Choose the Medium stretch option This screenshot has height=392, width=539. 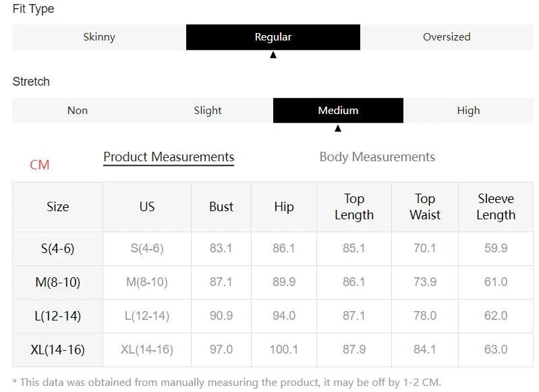click(x=338, y=111)
